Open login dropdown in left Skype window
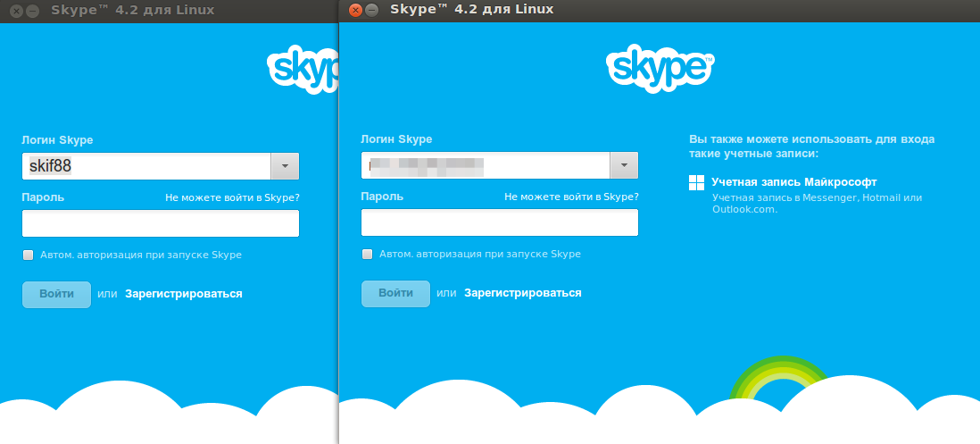Image resolution: width=980 pixels, height=444 pixels. (285, 166)
